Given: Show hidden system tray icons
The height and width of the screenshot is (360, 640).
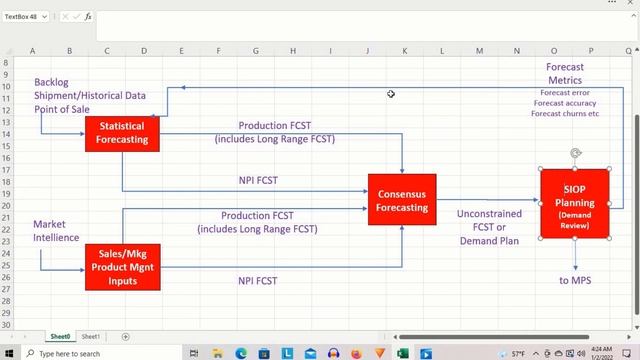Looking at the screenshot, I should 536,353.
